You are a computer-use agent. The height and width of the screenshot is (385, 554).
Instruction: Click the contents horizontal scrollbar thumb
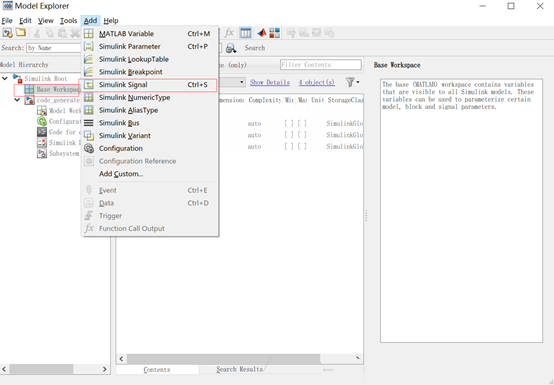tap(223, 359)
